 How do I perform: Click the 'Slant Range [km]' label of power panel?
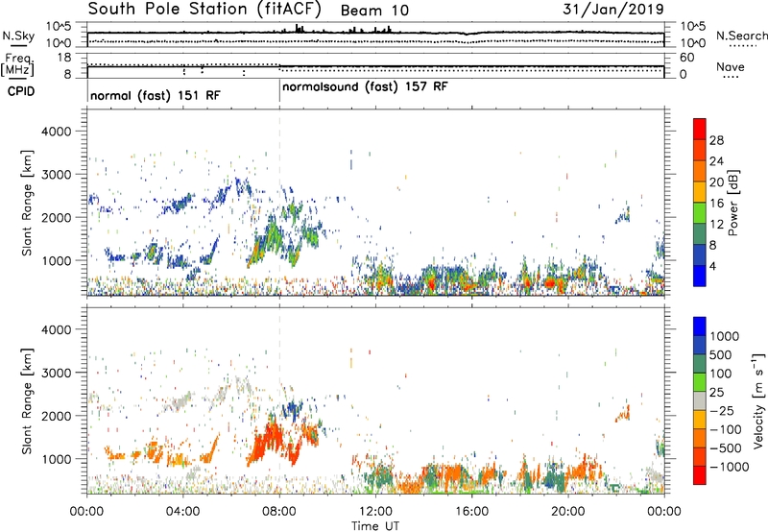click(27, 203)
